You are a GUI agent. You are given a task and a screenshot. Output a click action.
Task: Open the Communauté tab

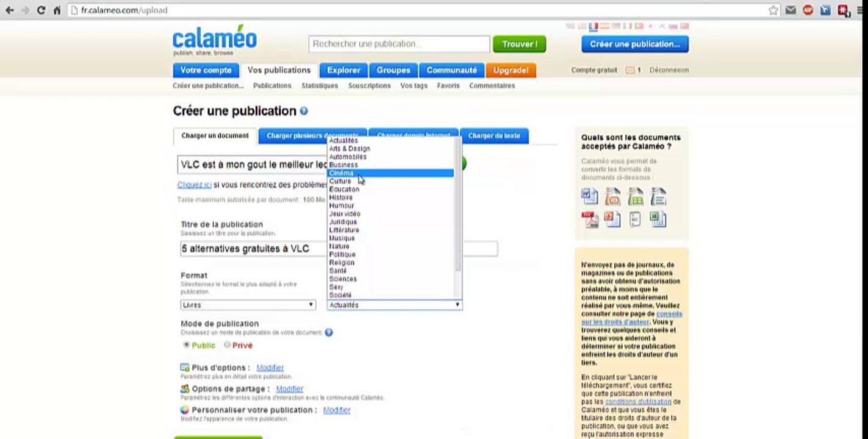[452, 70]
